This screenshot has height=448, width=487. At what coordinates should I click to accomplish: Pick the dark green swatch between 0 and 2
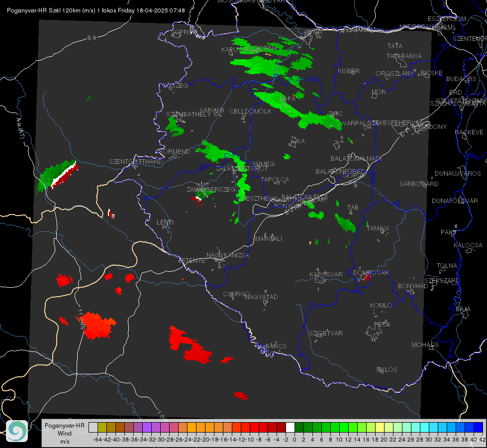pos(299,427)
